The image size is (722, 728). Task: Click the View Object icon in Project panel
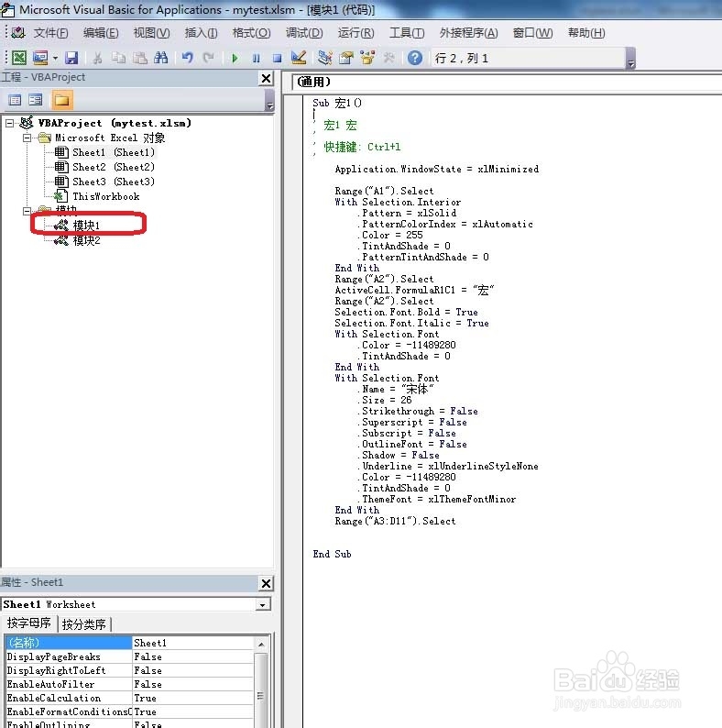pyautogui.click(x=35, y=100)
